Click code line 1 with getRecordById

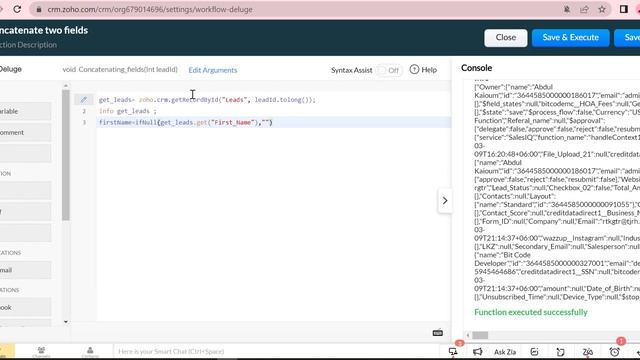point(207,100)
